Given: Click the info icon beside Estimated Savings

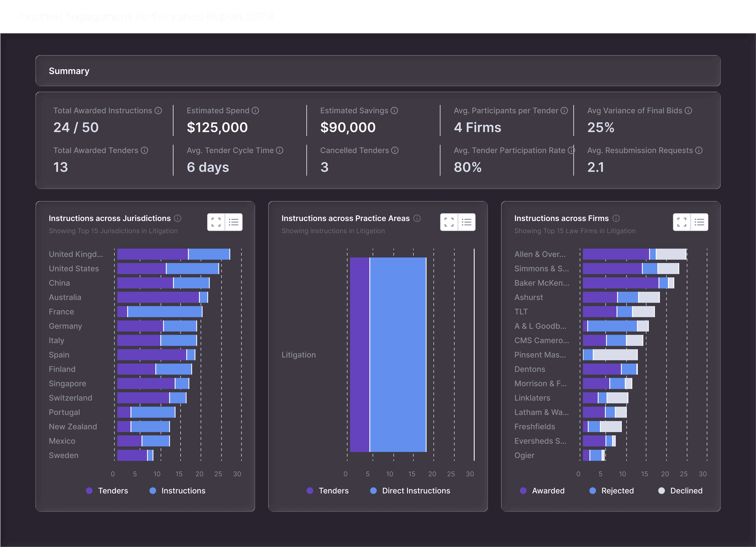Looking at the screenshot, I should (394, 111).
